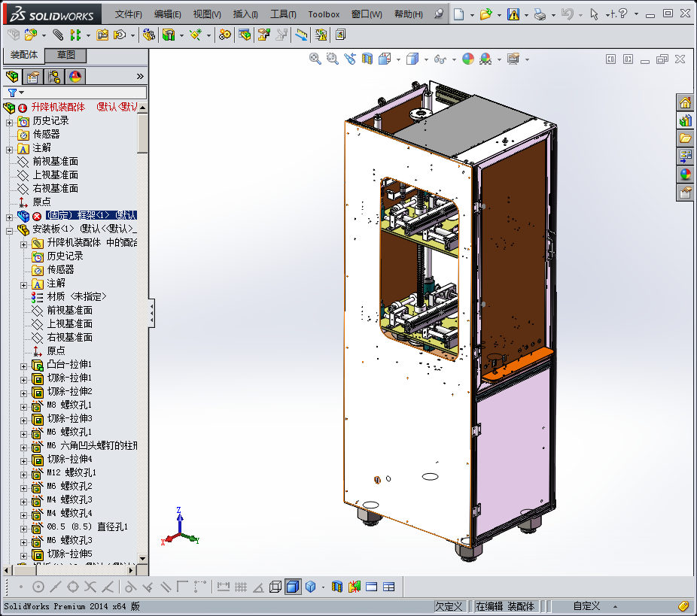Open Appearances and Scenes ball icon in task pane
697x616 pixels.
[x=686, y=174]
